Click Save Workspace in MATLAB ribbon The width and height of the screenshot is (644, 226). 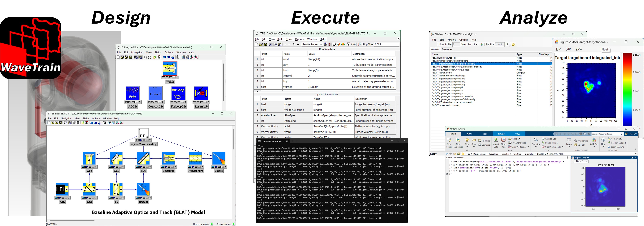click(517, 143)
